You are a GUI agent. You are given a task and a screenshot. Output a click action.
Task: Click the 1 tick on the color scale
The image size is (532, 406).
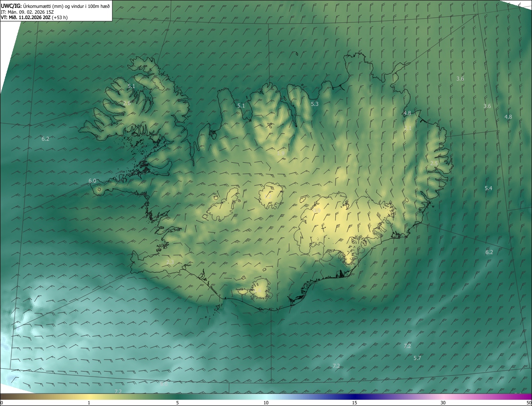[89, 403]
